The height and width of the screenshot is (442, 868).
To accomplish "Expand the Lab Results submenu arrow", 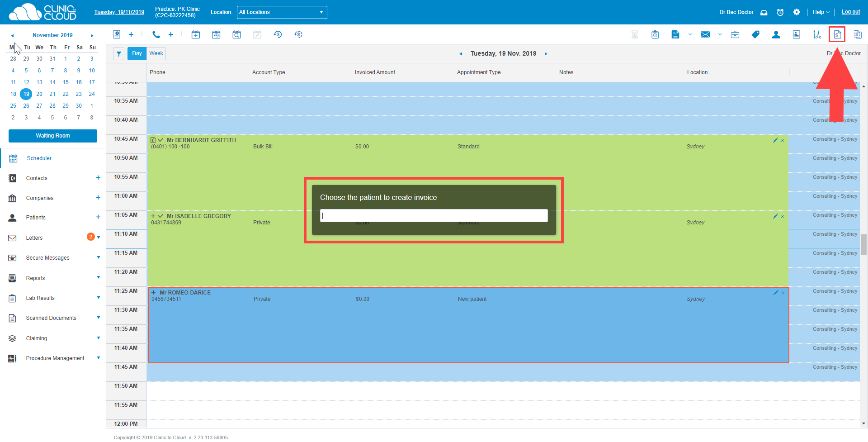I will pyautogui.click(x=99, y=298).
